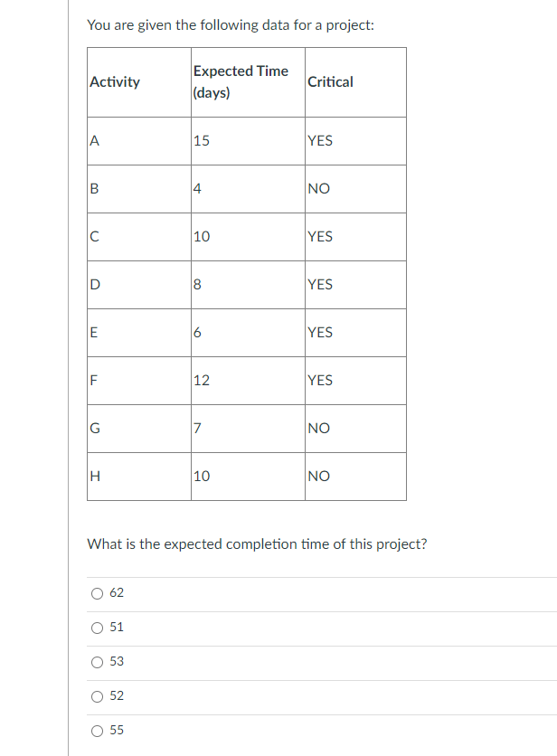Select the cell showing 8 days
The width and height of the screenshot is (557, 756).
point(196,284)
